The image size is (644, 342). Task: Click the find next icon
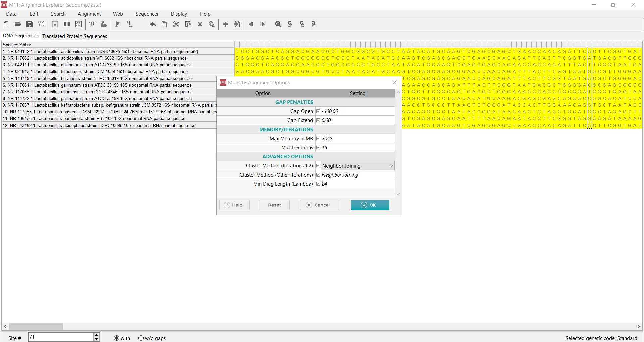[302, 24]
